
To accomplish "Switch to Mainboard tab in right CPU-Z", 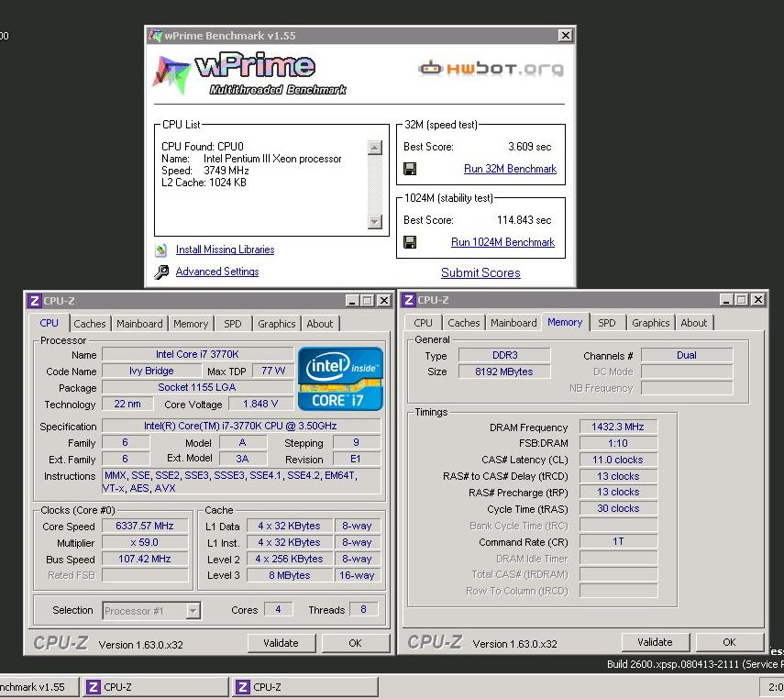I will click(x=513, y=323).
